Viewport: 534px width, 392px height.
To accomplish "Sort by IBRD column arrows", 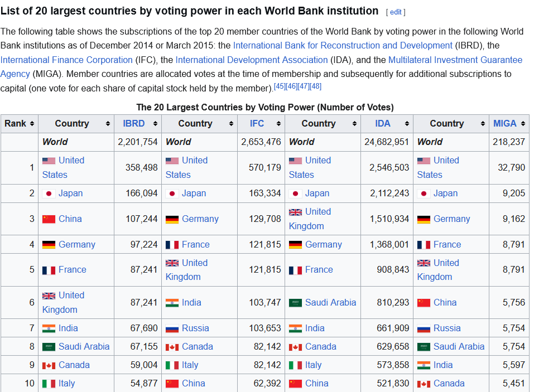I will 155,124.
